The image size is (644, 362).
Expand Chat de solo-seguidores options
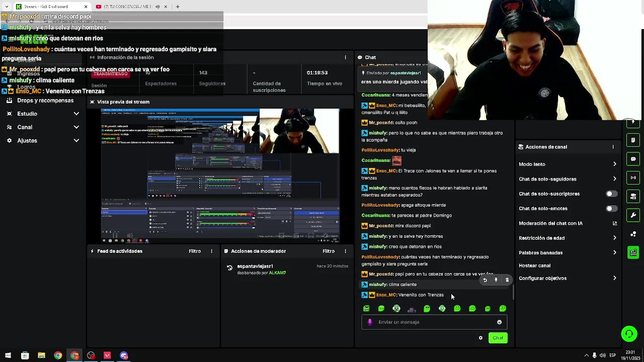(614, 178)
